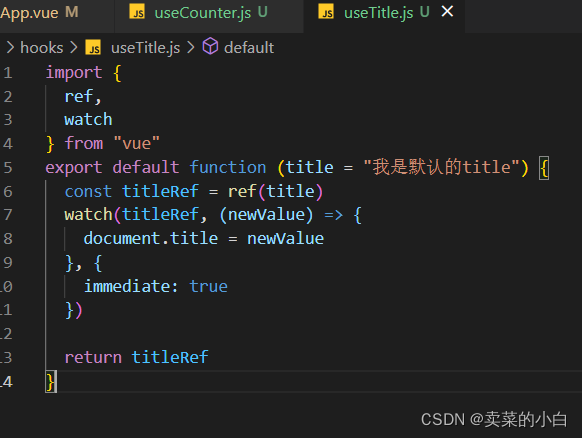Viewport: 582px width, 438px height.
Task: Click the JS file icon in breadcrumb
Action: 93,48
